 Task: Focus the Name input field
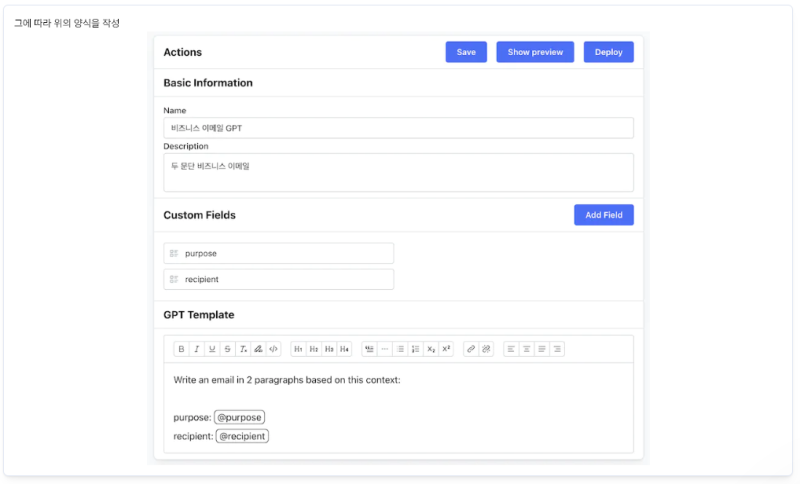[x=398, y=128]
